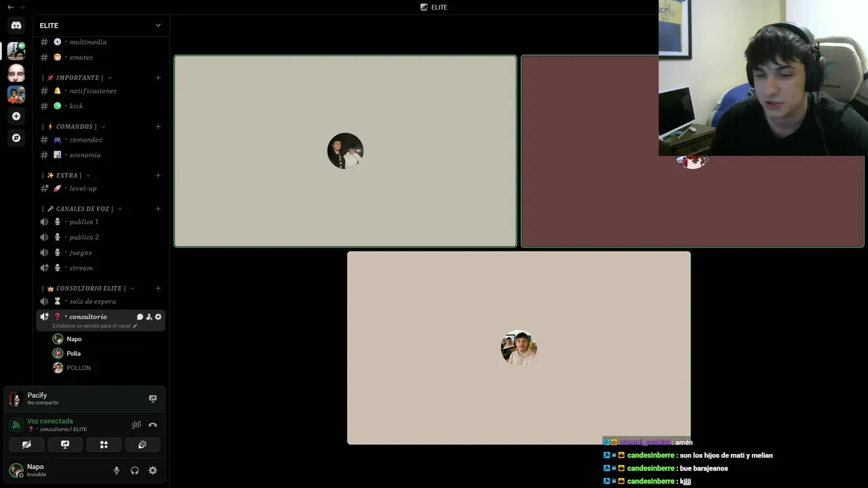Screen dimensions: 868x488
Task: Start screen share button
Action: coord(65,445)
